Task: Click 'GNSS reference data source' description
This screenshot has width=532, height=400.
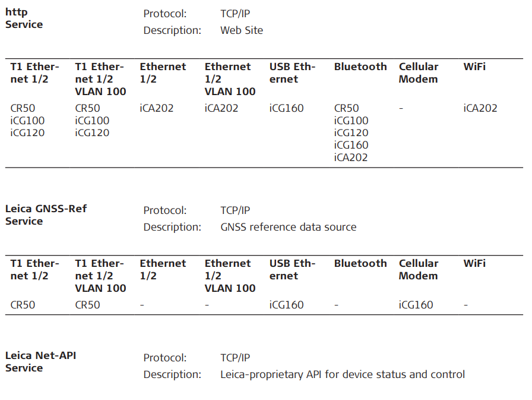Action: click(x=288, y=227)
